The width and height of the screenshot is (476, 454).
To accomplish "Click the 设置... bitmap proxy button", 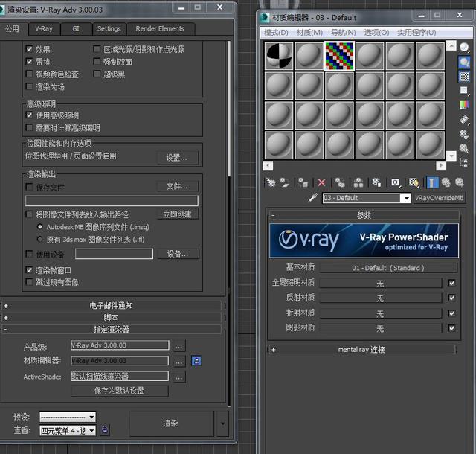I will 177,157.
